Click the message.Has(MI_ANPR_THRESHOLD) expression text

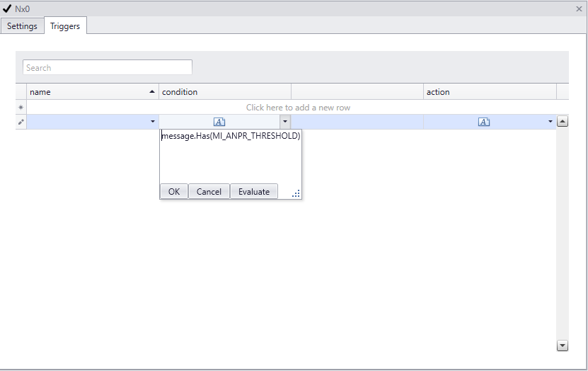(x=231, y=136)
